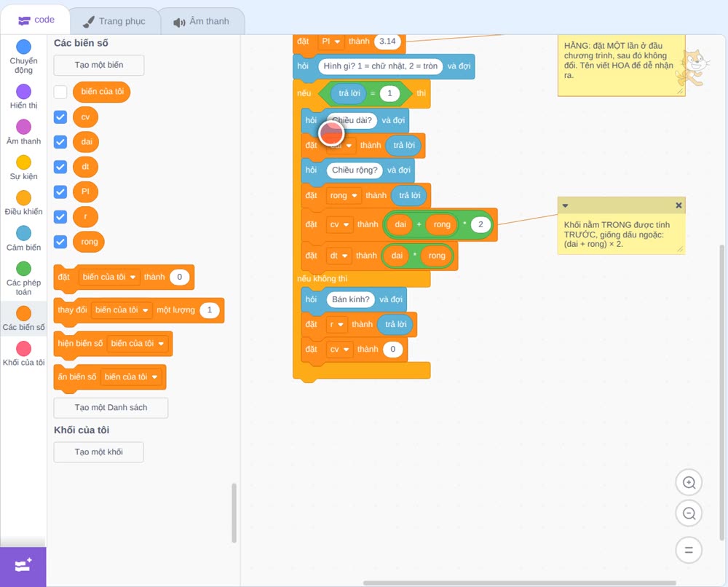Open variable dropdown in 'ẩn biến số' block

[x=131, y=377]
